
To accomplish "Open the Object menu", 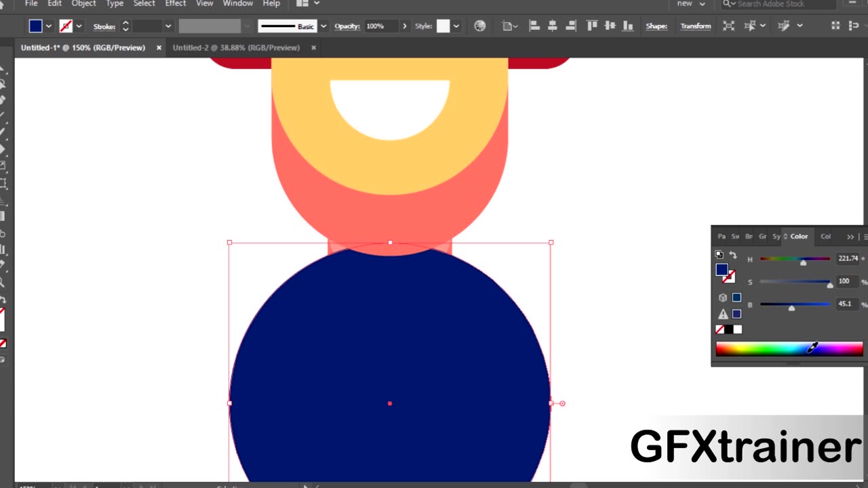I will click(x=83, y=3).
